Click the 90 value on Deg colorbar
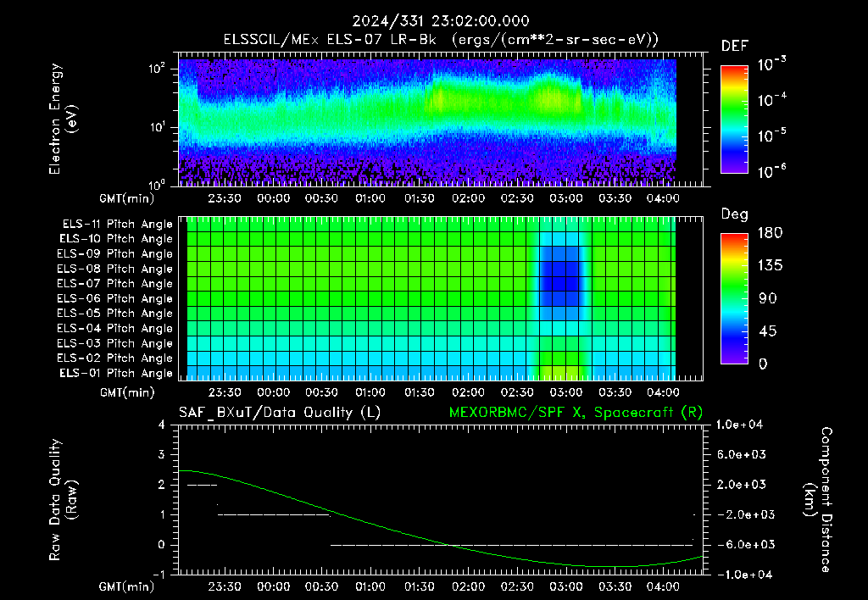868x600 pixels. pyautogui.click(x=768, y=298)
